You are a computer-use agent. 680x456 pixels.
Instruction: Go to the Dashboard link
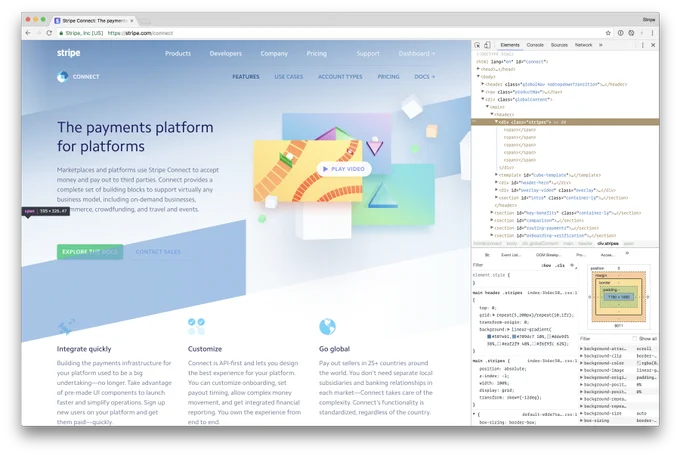pyautogui.click(x=417, y=53)
